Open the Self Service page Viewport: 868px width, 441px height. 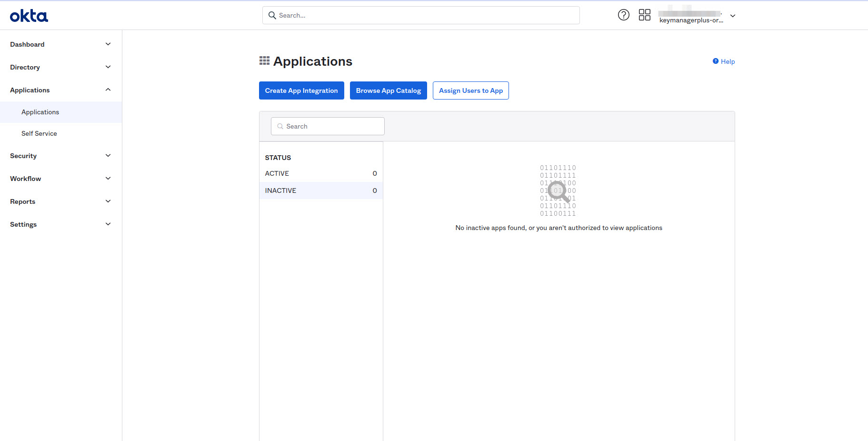(39, 133)
